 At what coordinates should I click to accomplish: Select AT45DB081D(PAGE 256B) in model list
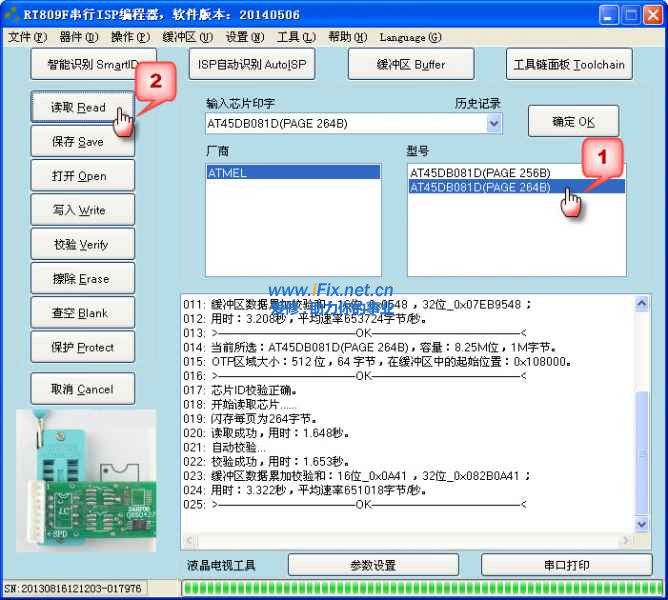click(479, 172)
